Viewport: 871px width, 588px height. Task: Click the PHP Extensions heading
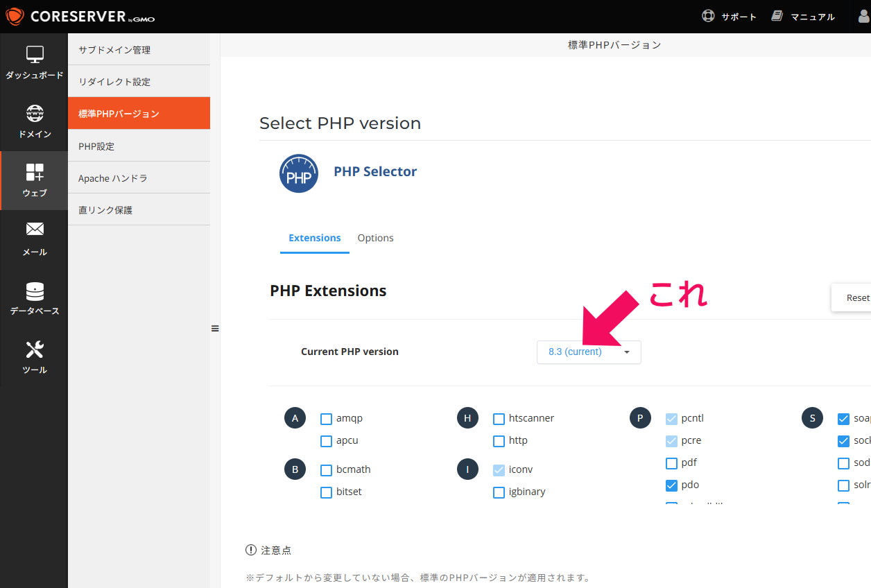[x=328, y=291]
